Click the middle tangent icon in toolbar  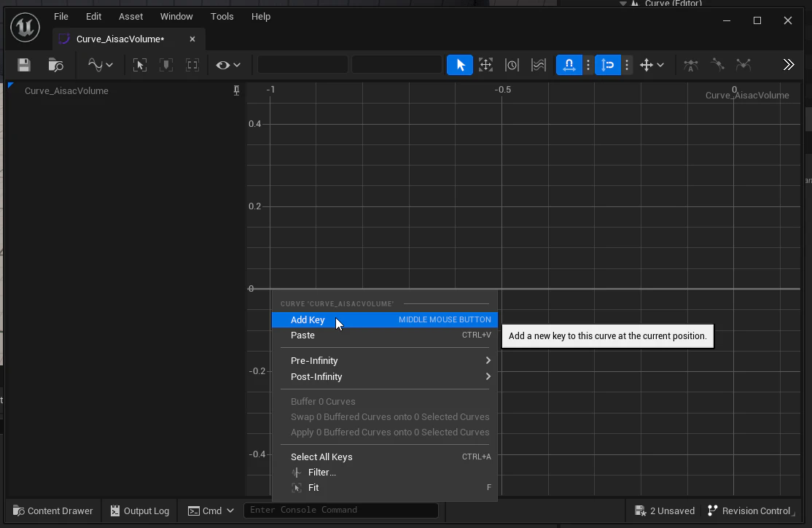coord(717,65)
